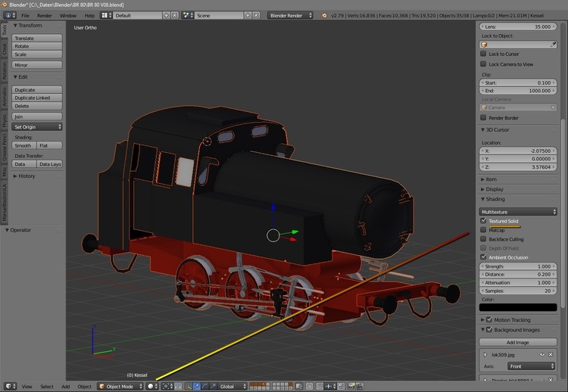Click the Blender logo icon in info header
568x392 pixels.
324,16
